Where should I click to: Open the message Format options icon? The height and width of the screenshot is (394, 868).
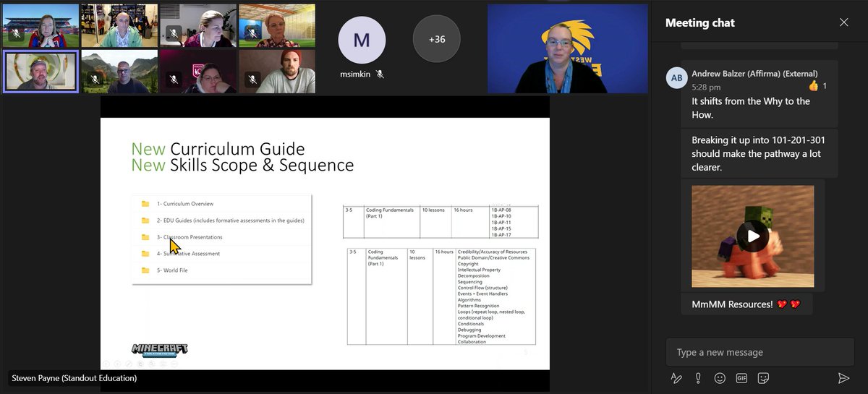(x=676, y=378)
